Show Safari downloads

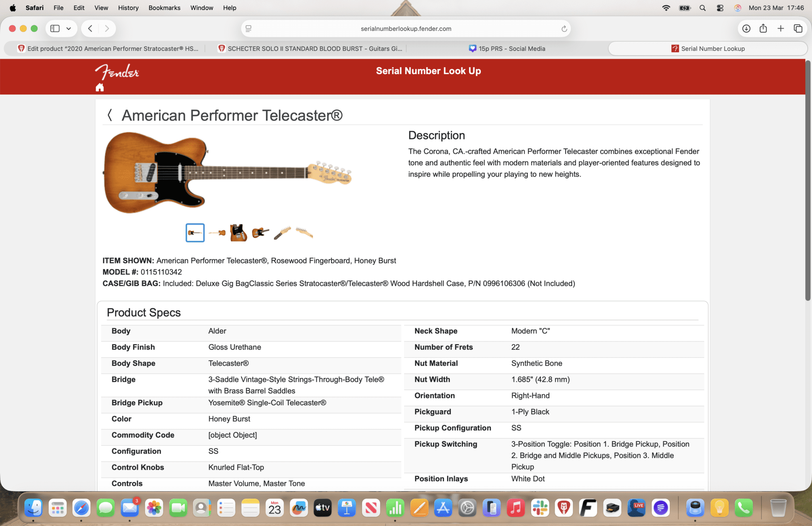[746, 29]
